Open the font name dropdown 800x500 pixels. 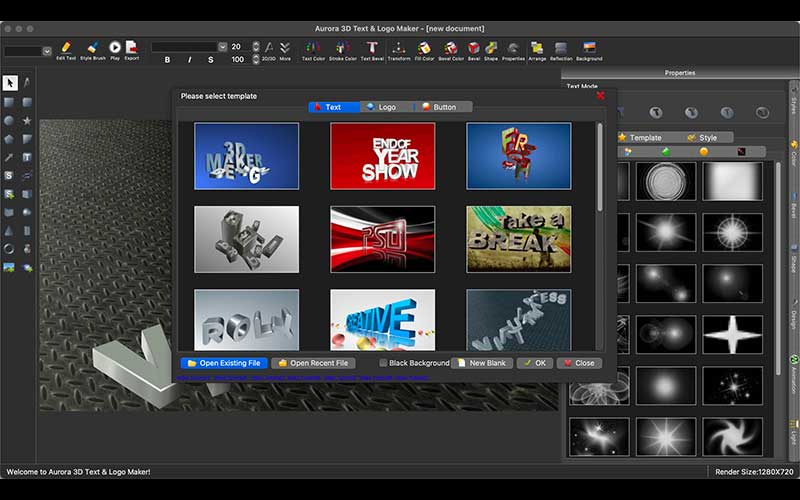(222, 47)
